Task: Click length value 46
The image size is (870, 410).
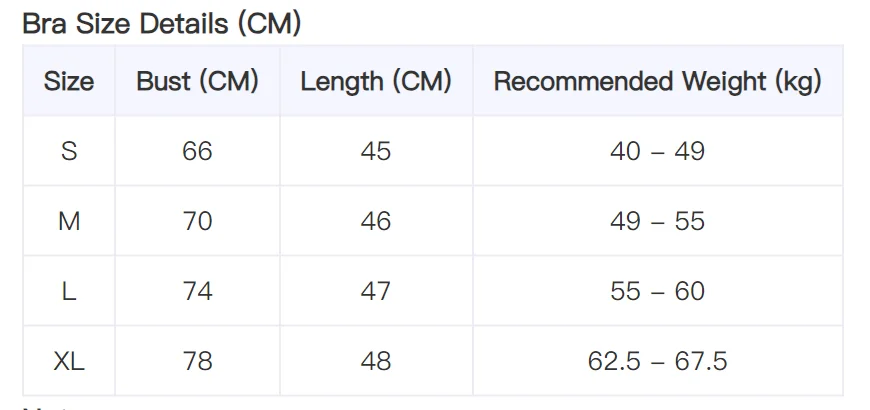Action: point(376,221)
